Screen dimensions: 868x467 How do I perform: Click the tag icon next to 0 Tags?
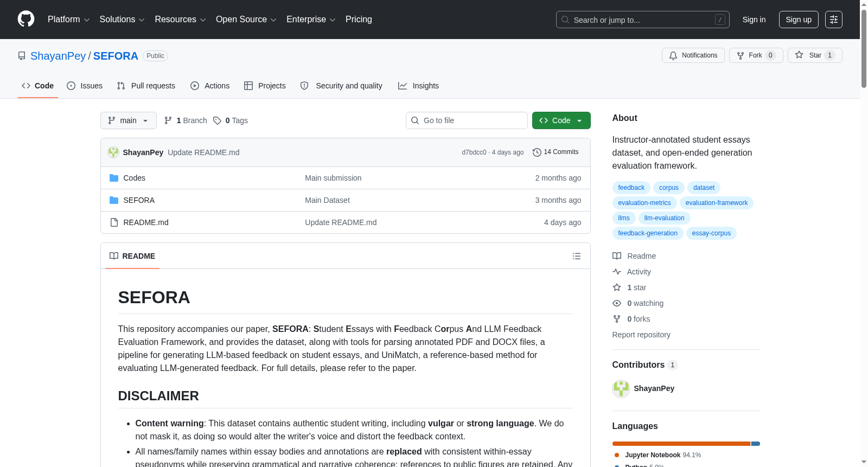[217, 120]
